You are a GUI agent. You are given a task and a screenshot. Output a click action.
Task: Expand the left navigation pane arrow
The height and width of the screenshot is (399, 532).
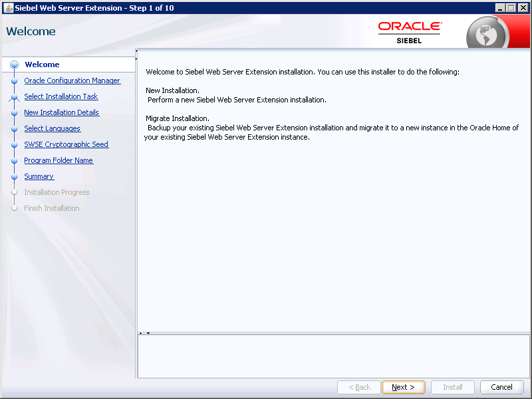(x=136, y=59)
